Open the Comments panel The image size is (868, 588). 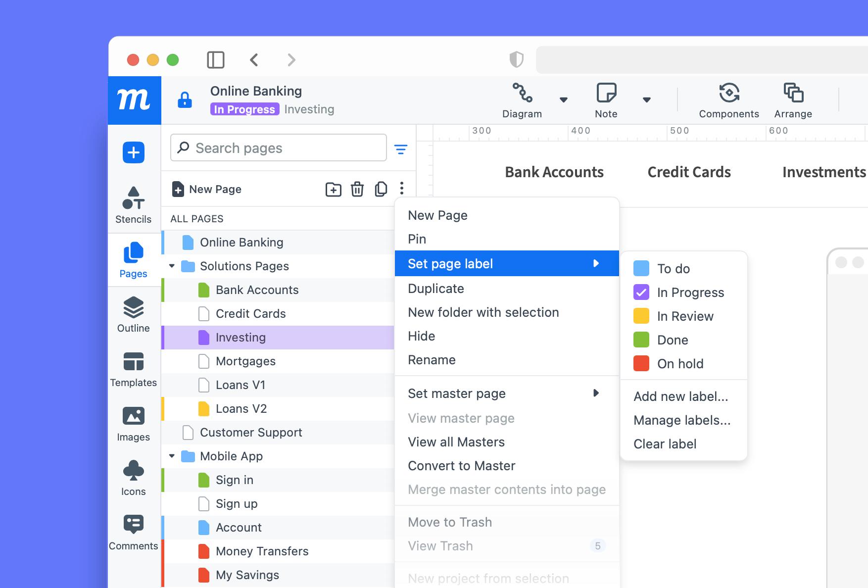coord(133,532)
